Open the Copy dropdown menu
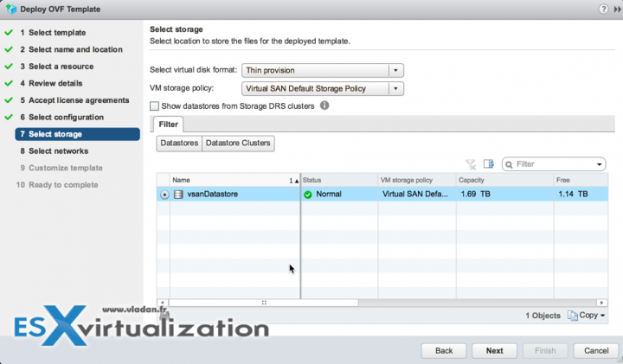The image size is (623, 364). point(603,316)
